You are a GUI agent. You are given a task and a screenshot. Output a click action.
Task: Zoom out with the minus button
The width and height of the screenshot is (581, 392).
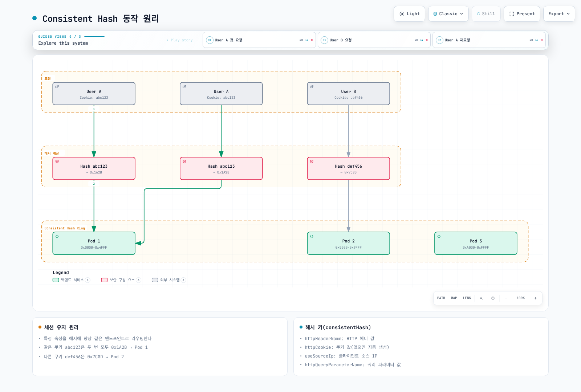tap(506, 298)
